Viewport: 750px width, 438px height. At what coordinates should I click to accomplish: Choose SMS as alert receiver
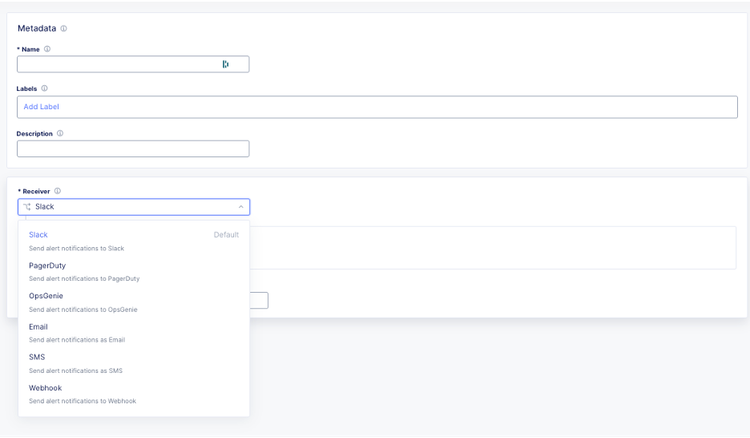37,357
